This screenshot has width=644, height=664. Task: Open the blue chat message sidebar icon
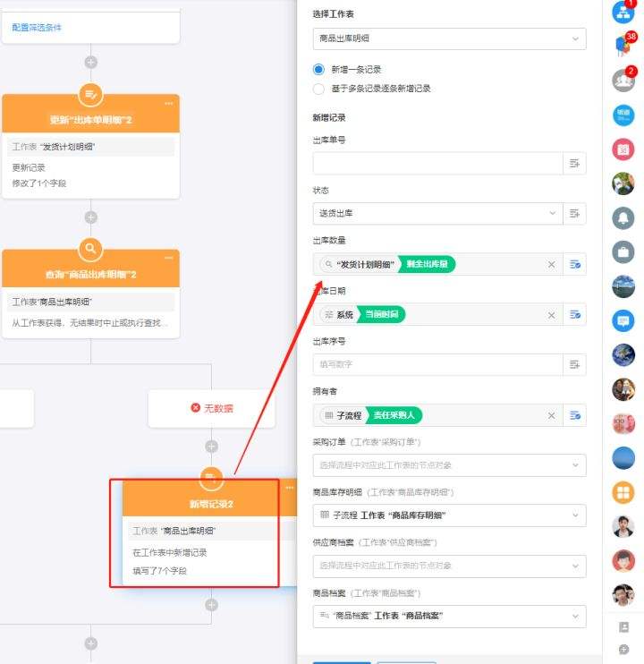tap(623, 320)
